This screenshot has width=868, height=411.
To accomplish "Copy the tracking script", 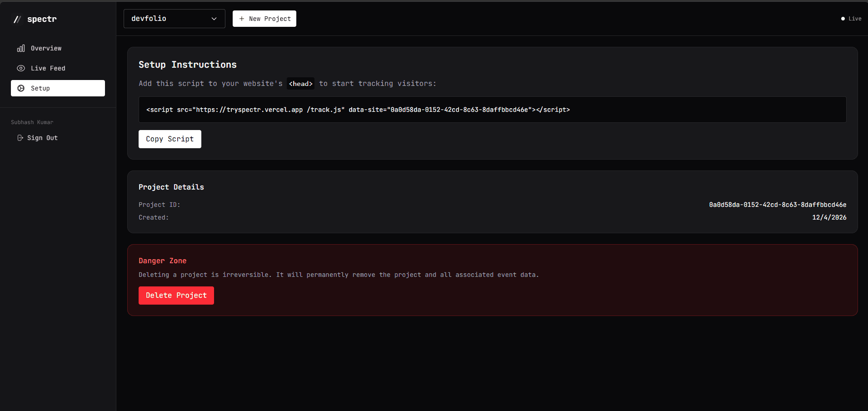I will click(x=170, y=139).
